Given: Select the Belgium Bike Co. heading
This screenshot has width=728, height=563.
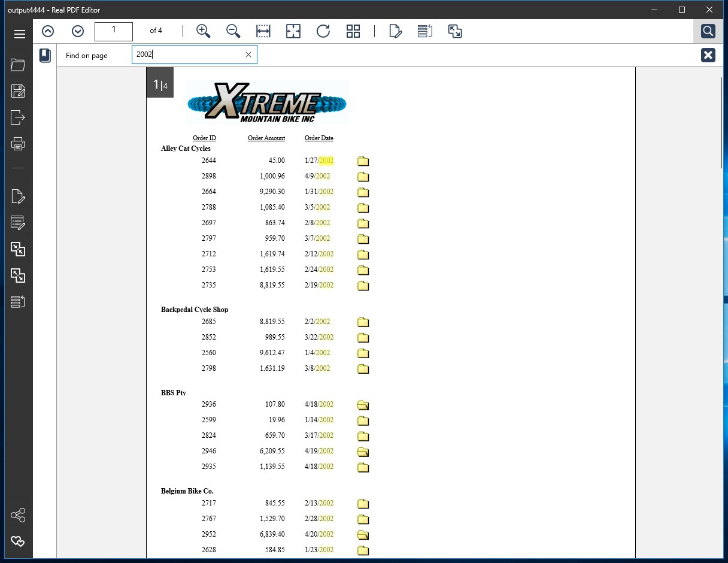Looking at the screenshot, I should click(x=187, y=491).
